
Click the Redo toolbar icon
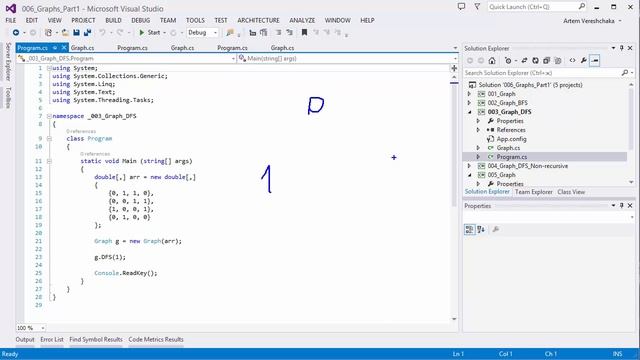point(120,33)
